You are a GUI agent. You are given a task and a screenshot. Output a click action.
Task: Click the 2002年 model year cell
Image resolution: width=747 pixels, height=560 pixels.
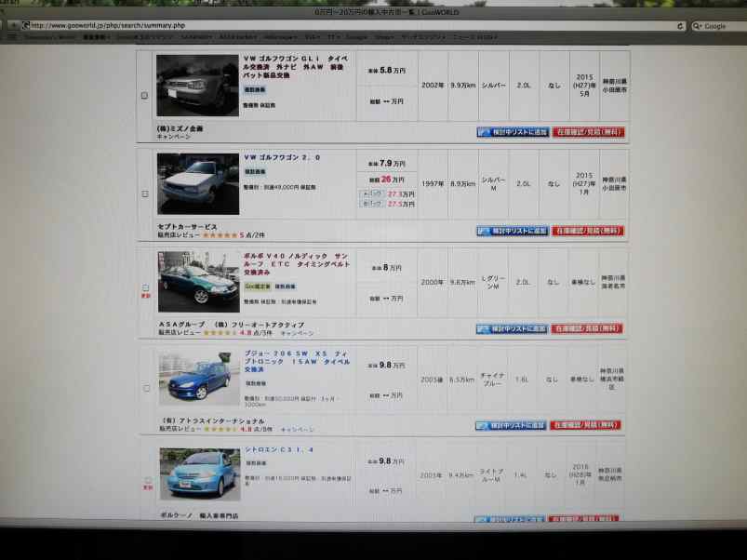[433, 86]
